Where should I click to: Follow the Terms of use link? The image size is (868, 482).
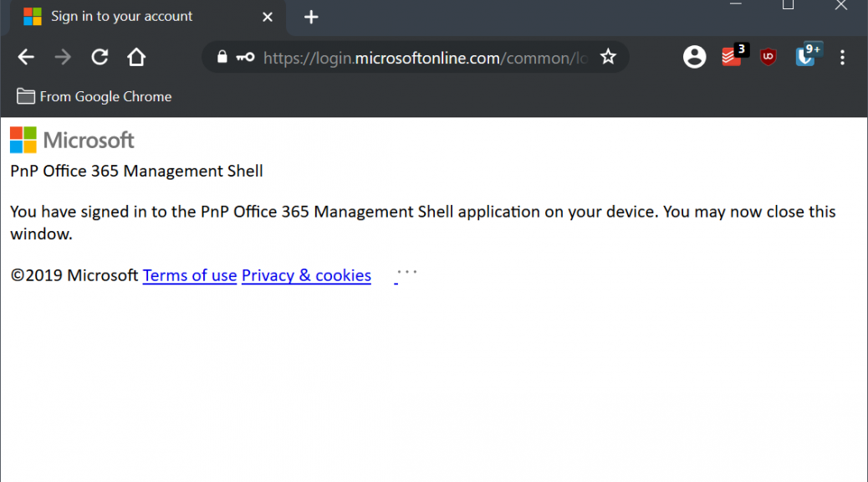pyautogui.click(x=190, y=275)
